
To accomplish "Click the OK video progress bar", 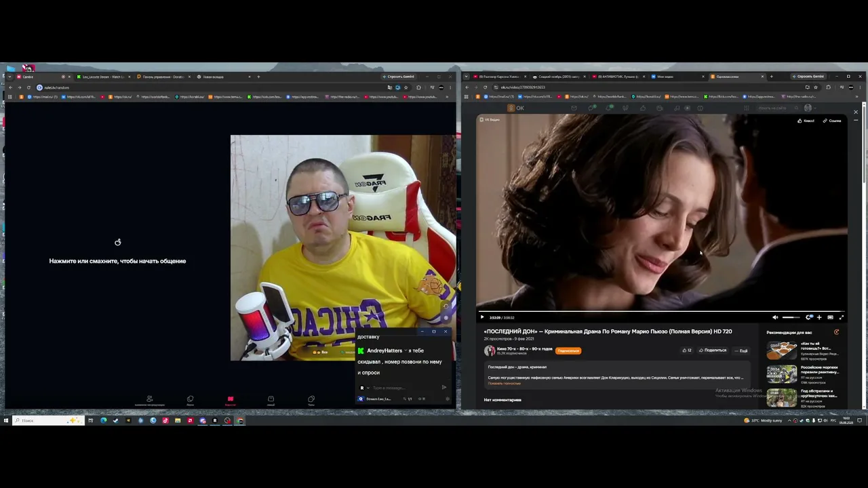I will 661,312.
